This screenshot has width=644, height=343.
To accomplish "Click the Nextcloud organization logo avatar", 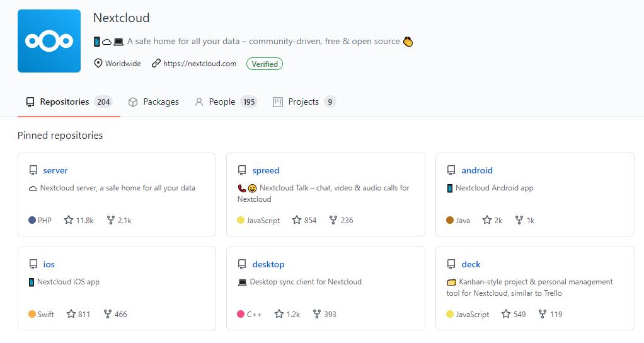I will click(x=49, y=41).
